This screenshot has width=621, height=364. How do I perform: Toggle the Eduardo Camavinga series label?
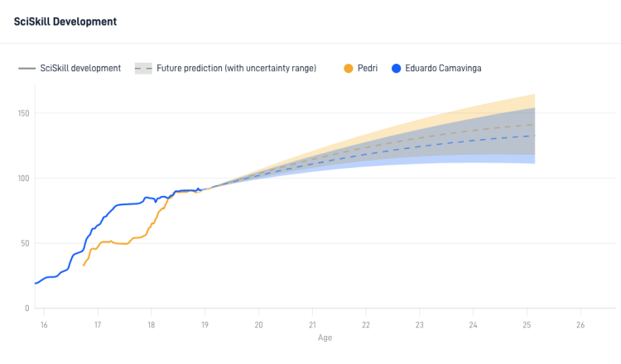(443, 68)
